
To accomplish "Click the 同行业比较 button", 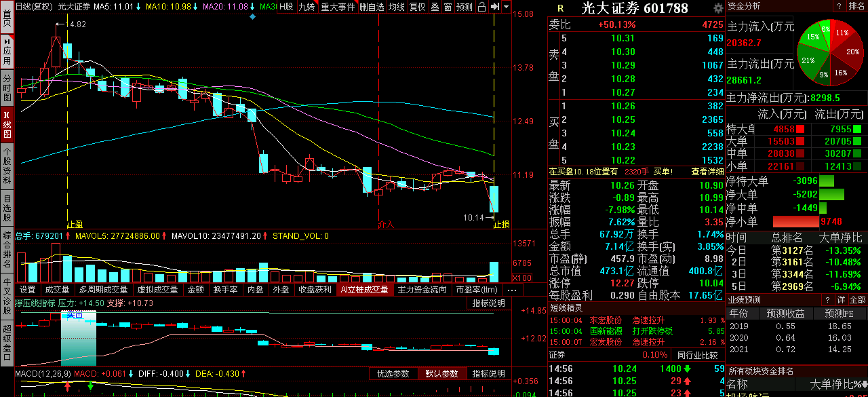I will [x=698, y=355].
